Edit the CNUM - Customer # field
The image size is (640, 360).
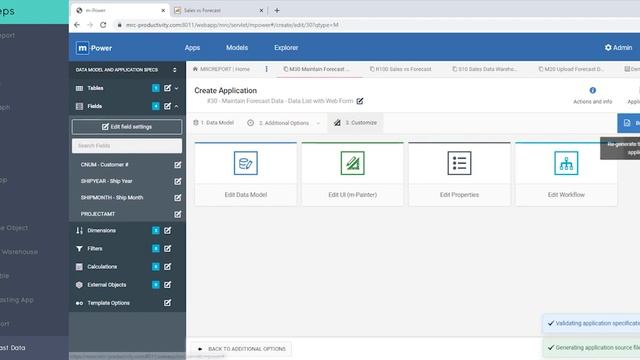[178, 165]
